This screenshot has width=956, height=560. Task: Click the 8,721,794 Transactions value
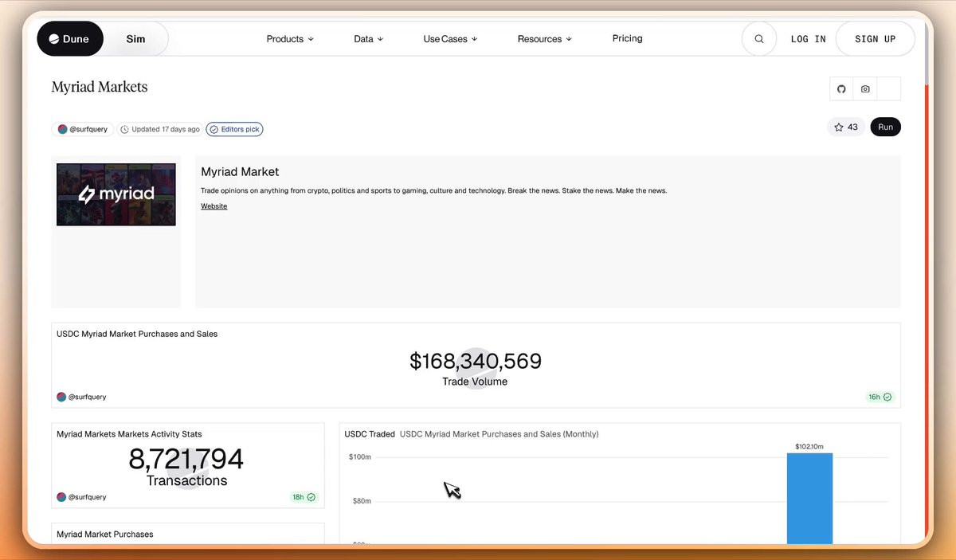coord(186,460)
